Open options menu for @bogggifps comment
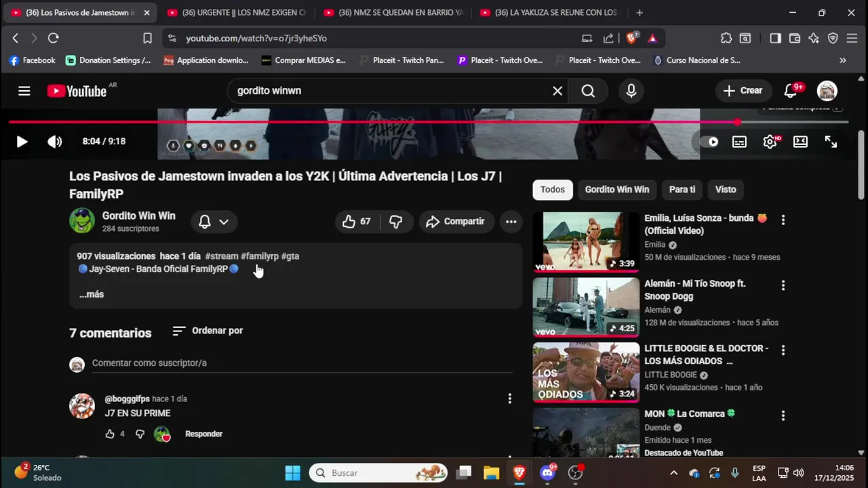 click(x=510, y=399)
